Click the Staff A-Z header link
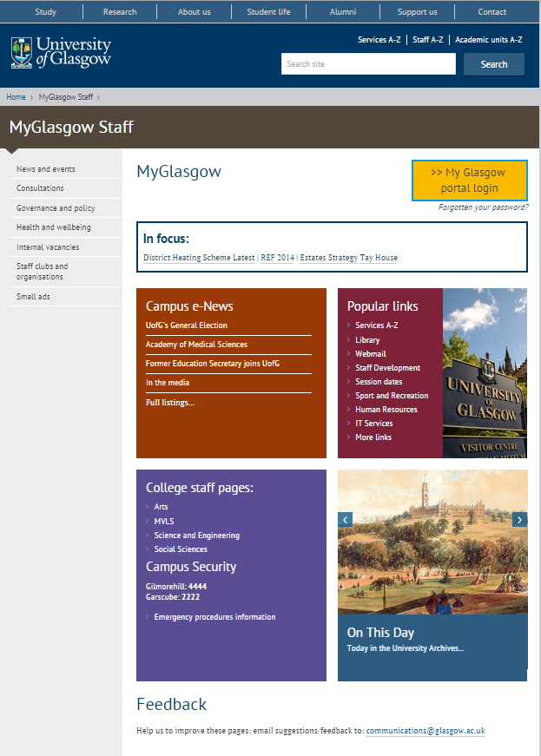This screenshot has width=541, height=756. [428, 40]
